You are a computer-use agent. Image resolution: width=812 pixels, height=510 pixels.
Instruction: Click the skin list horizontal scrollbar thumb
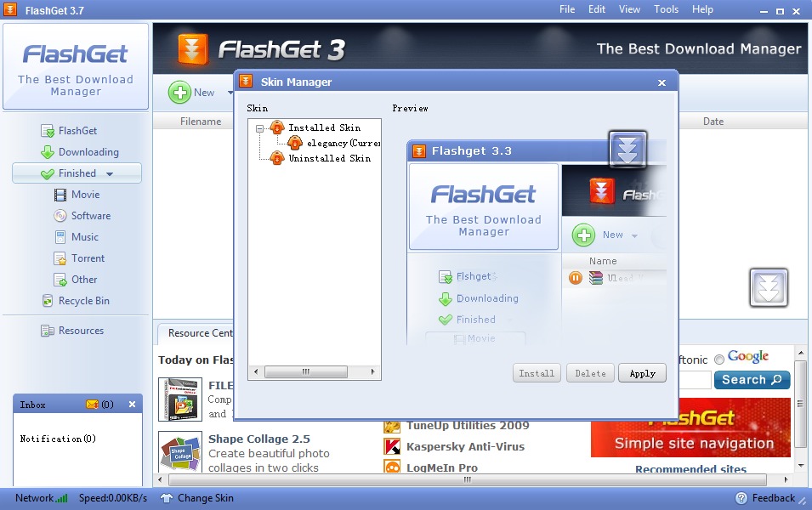(306, 371)
